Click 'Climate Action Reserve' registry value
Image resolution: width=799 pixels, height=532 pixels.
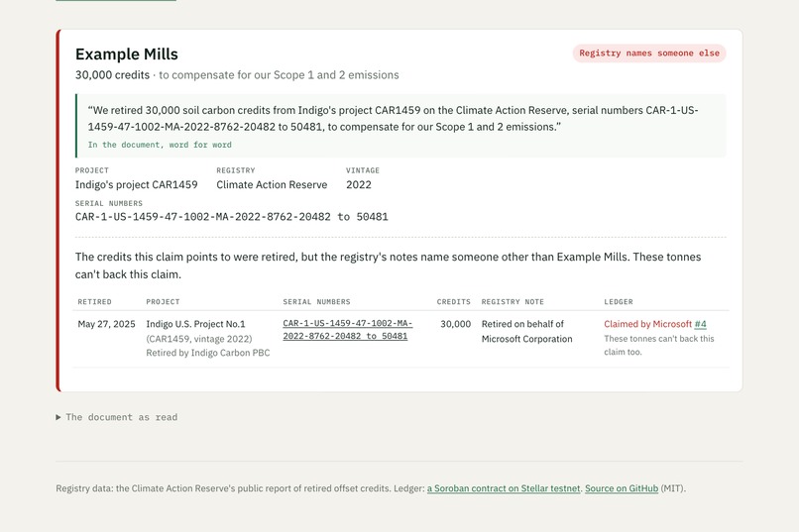coord(272,185)
